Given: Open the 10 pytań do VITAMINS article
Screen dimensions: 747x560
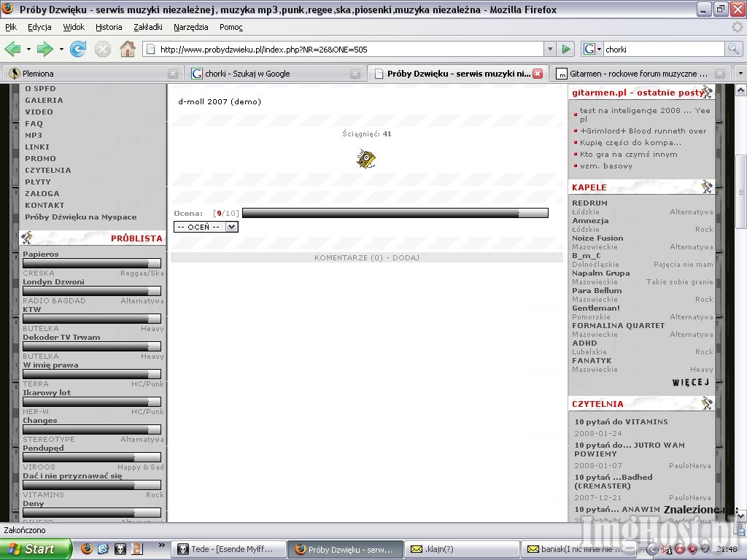Looking at the screenshot, I should point(622,422).
